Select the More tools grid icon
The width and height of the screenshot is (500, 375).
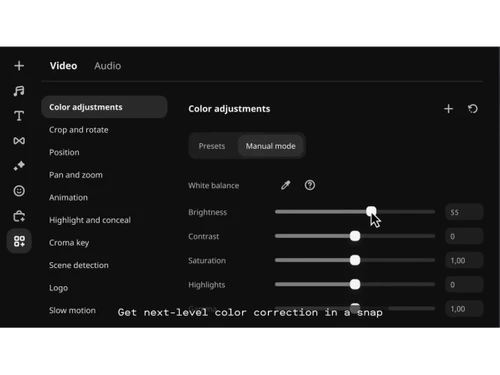coord(19,241)
